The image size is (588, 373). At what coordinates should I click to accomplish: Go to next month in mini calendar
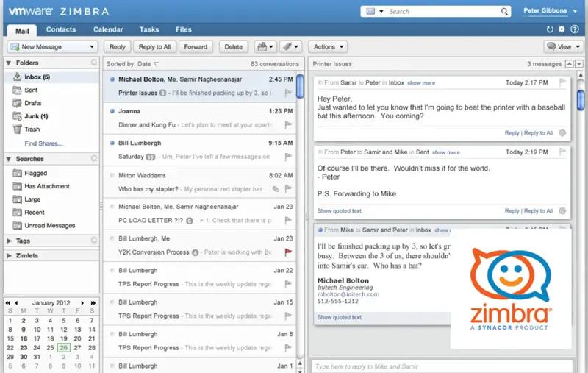click(x=82, y=303)
